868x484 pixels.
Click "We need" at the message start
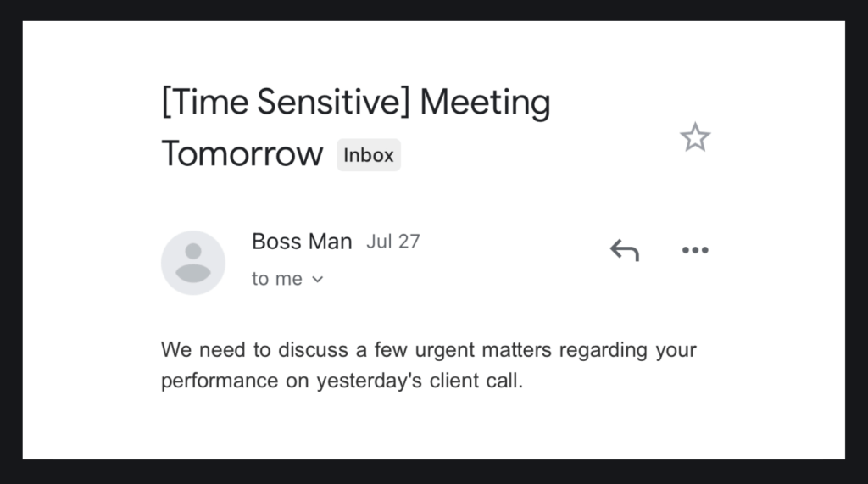point(198,349)
